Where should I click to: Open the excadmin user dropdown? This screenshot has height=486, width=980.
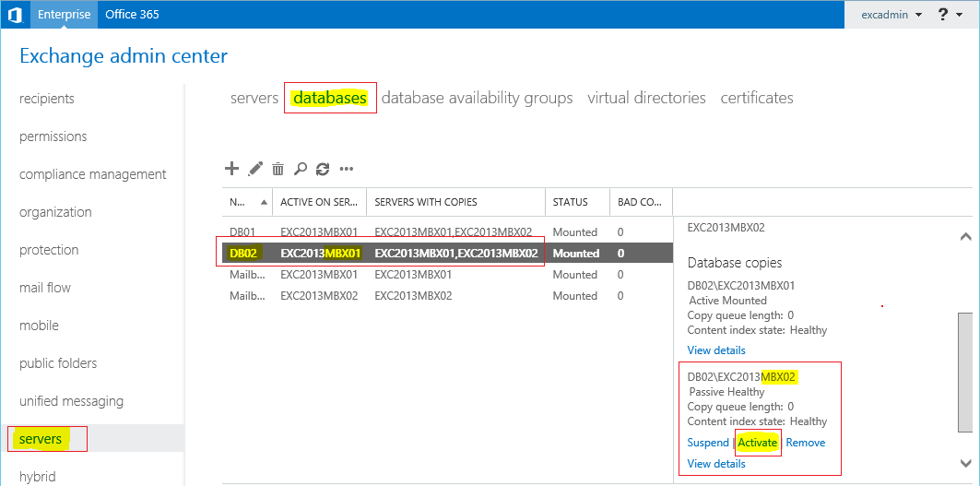(891, 15)
